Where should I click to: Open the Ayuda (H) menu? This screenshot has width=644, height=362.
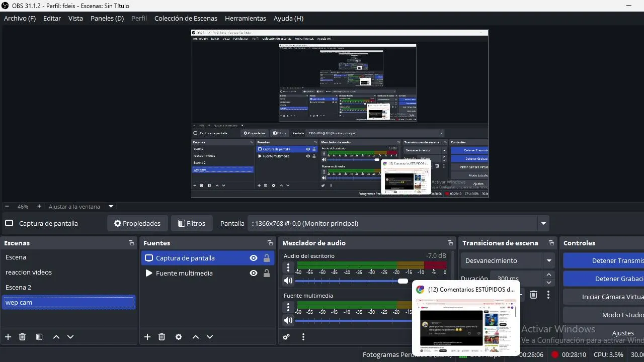pos(288,18)
